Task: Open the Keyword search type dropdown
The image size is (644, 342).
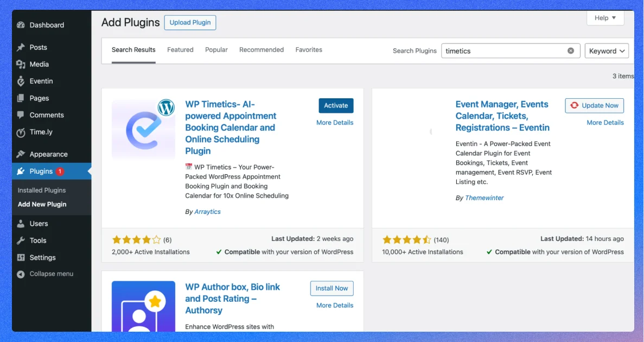Action: (x=607, y=50)
